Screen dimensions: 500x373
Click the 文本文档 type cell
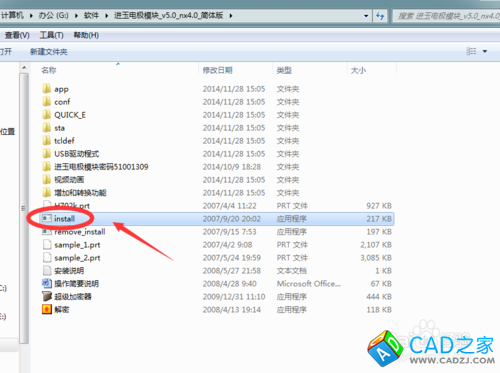point(292,271)
